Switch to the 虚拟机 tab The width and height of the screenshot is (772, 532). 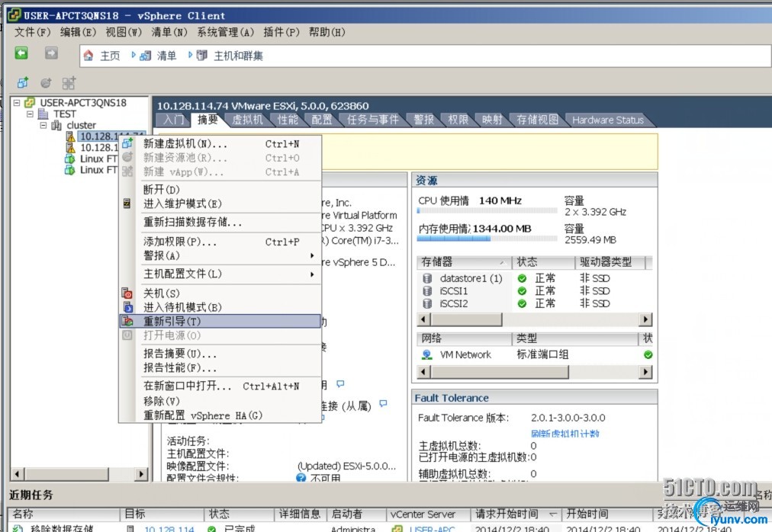[x=248, y=120]
